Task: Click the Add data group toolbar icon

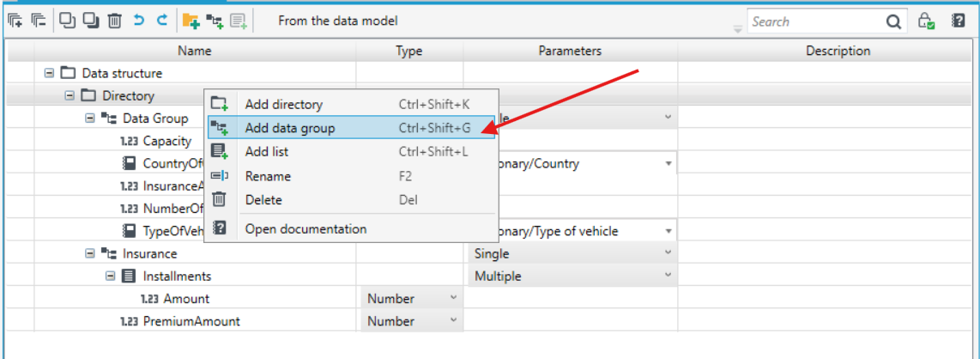Action: tap(215, 21)
